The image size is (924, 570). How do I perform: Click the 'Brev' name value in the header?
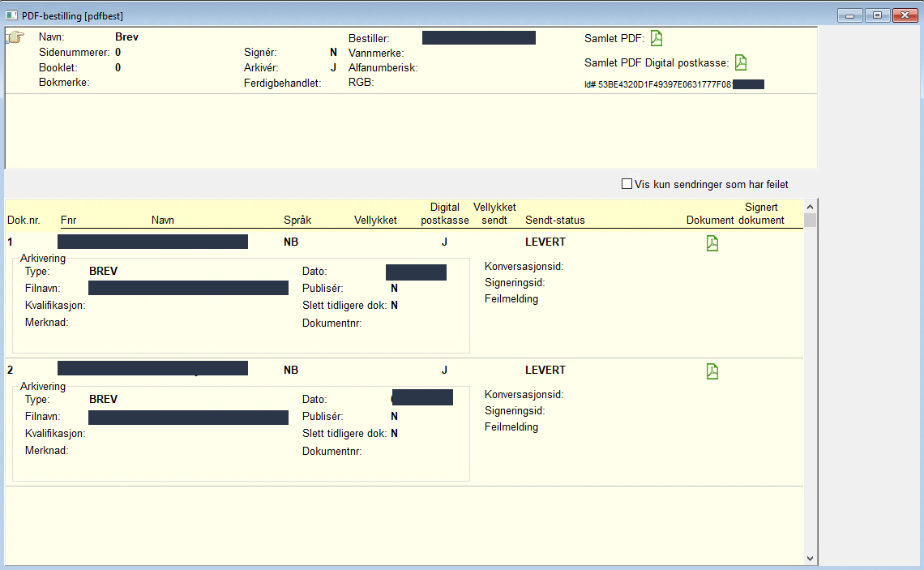[x=126, y=36]
